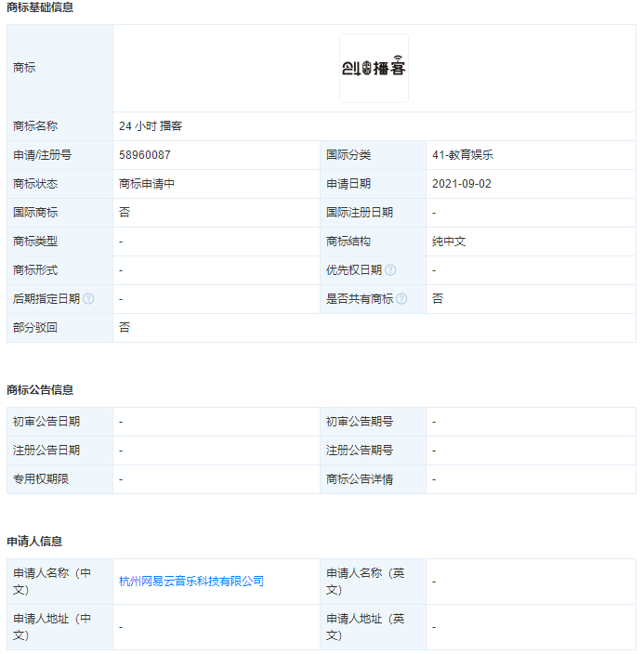Click help icon next to 后期指定日期
644x654 pixels.
click(88, 298)
